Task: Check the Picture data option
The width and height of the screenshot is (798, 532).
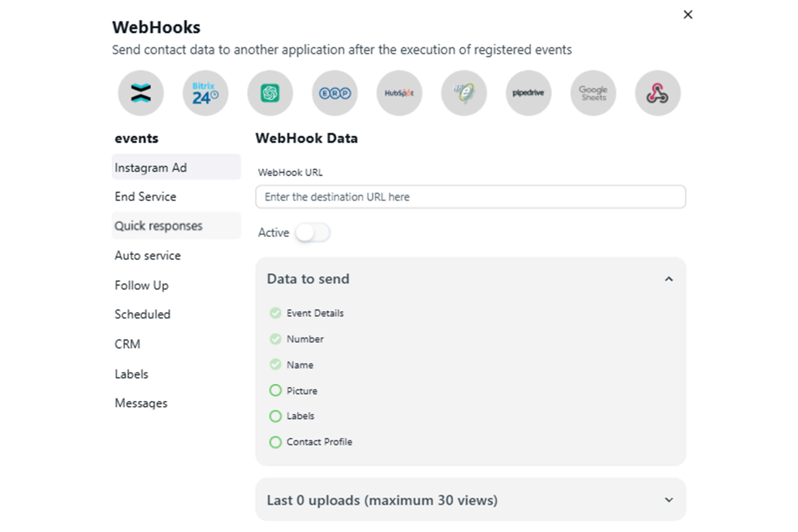Action: click(x=276, y=390)
